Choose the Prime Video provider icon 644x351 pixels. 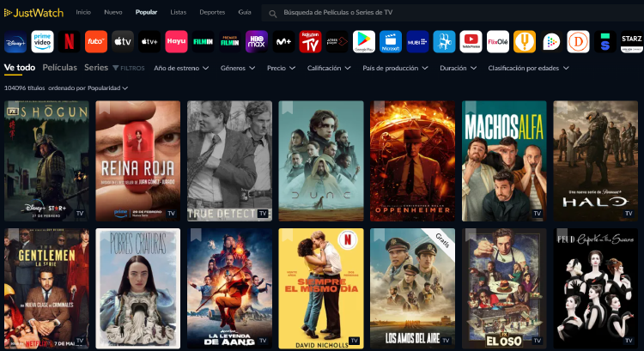click(x=42, y=42)
